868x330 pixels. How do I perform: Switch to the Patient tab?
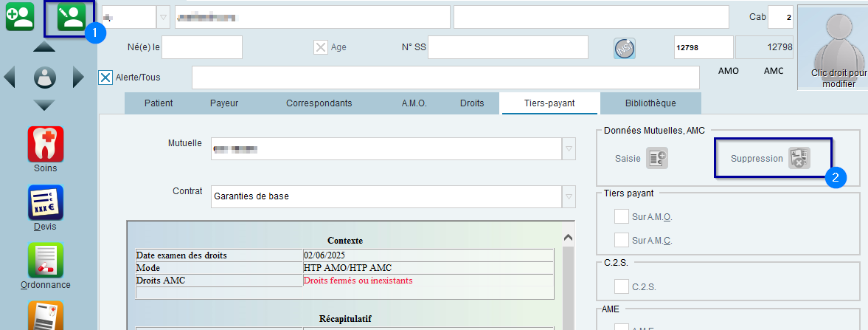(159, 103)
